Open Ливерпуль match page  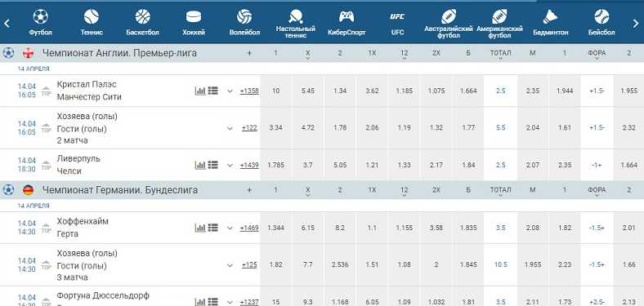(78, 159)
